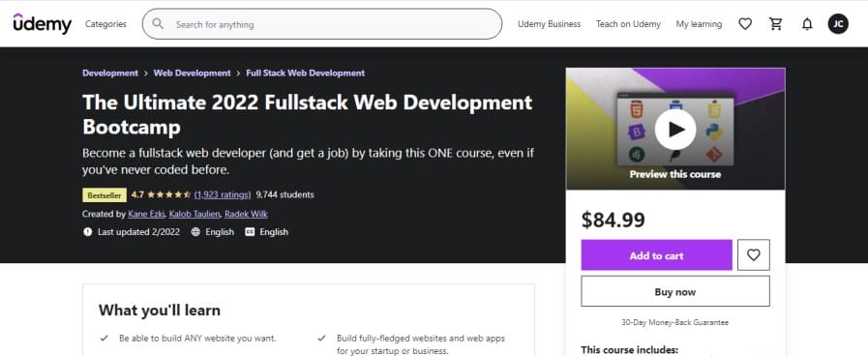Open the 1,923 ratings link
This screenshot has width=868, height=356.
pos(223,194)
